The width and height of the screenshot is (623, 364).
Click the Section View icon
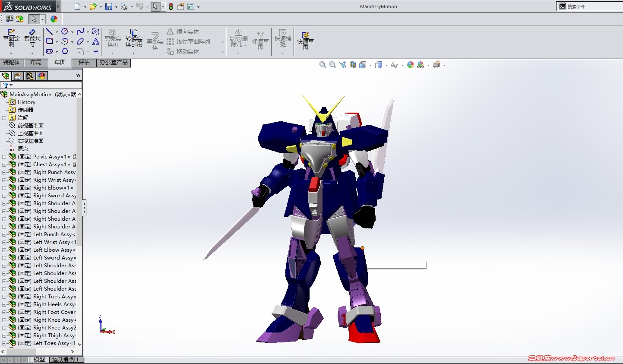point(353,65)
